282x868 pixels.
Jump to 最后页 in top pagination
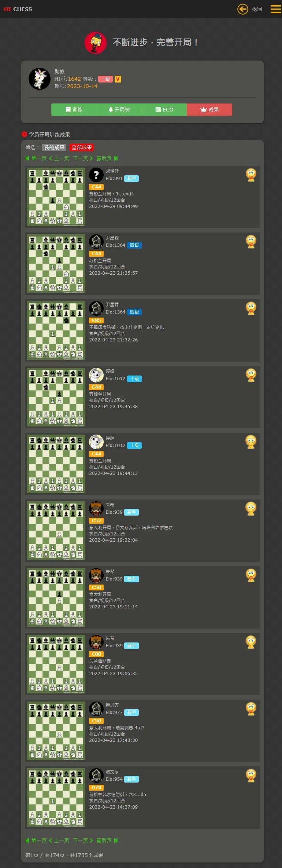pos(107,158)
